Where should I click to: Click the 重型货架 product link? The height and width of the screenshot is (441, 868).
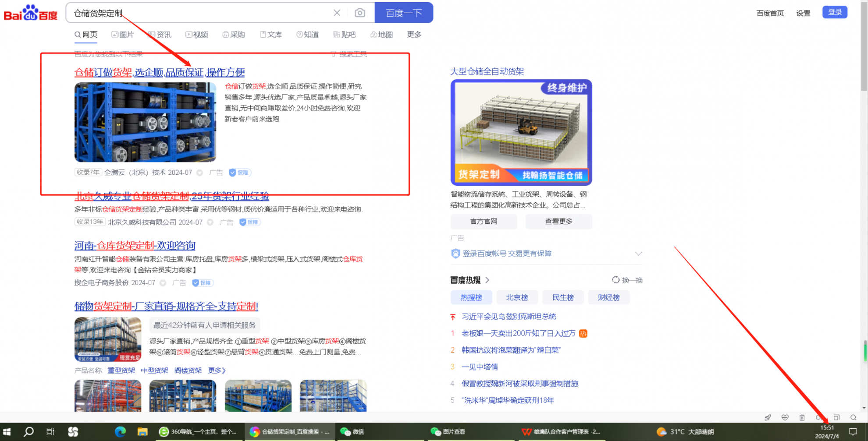coord(121,370)
